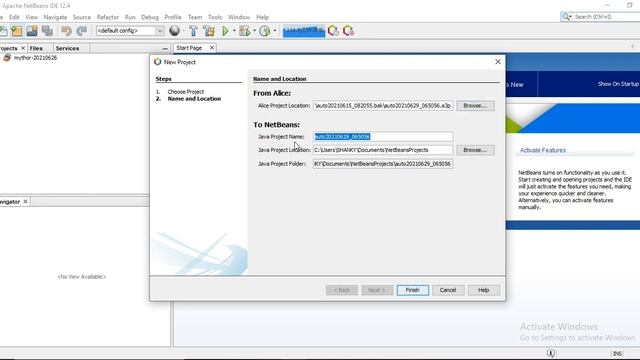Open the Debug Project dropdown arrow

tap(254, 31)
